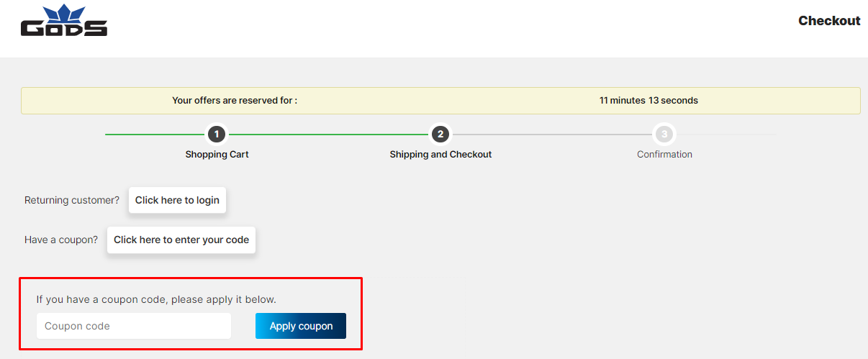Click the Checkout page heading
This screenshot has height=359, width=868.
point(829,21)
